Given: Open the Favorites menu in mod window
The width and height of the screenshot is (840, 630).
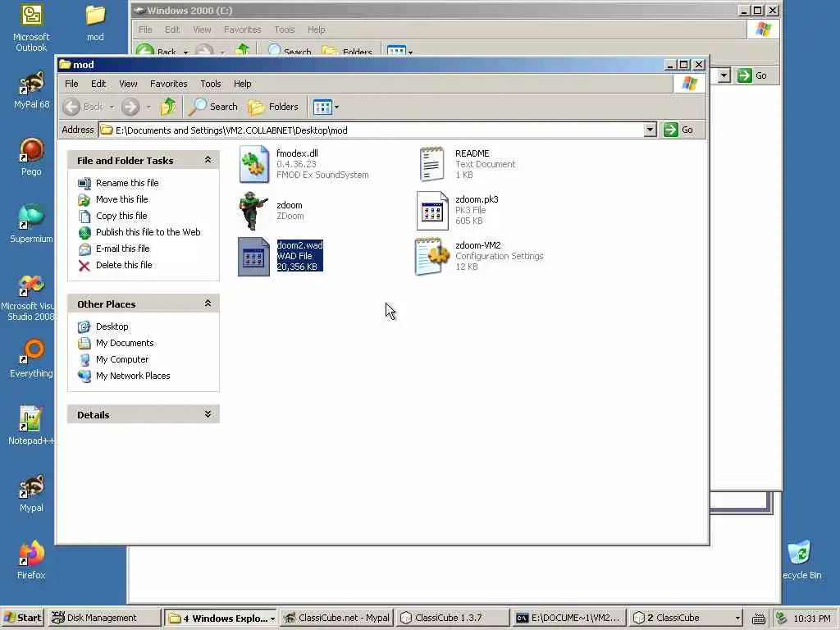Looking at the screenshot, I should [169, 84].
